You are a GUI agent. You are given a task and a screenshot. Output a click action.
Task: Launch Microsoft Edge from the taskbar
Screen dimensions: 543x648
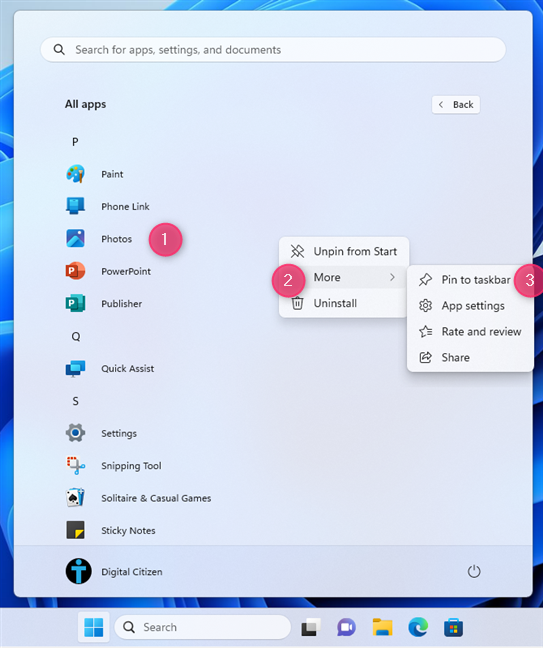click(418, 627)
